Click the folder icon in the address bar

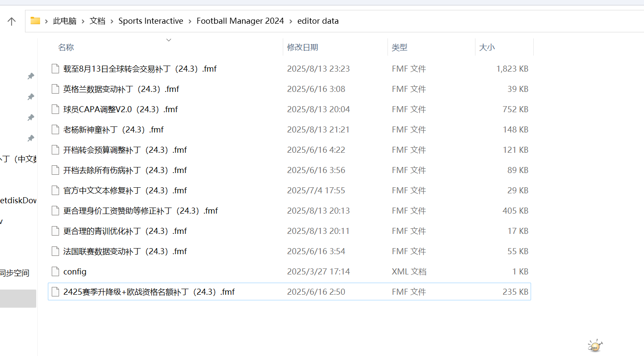35,21
